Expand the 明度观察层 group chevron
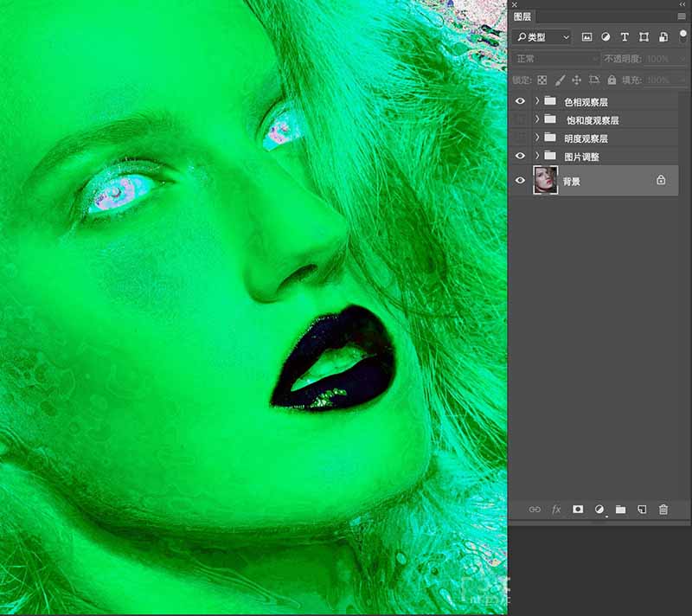The height and width of the screenshot is (616, 692). pyautogui.click(x=537, y=138)
